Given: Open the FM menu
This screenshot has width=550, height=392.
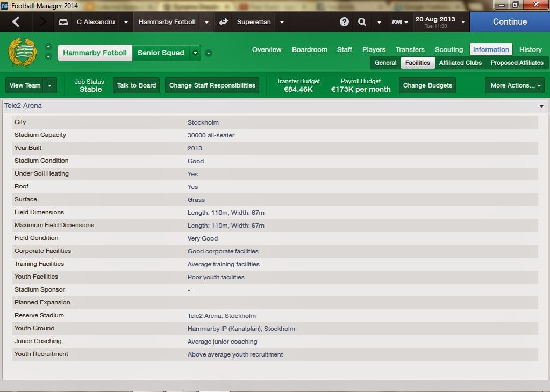Looking at the screenshot, I should coord(399,21).
